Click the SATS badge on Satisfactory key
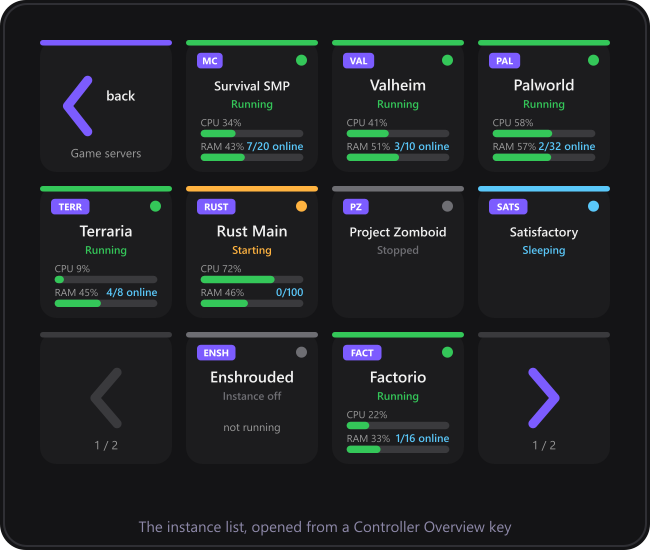The width and height of the screenshot is (650, 550). coord(508,207)
